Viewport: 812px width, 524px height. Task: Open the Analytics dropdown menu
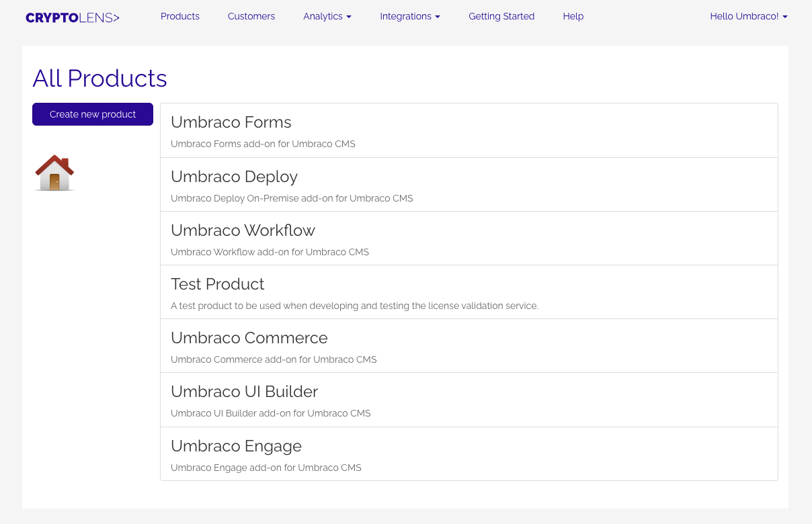click(326, 16)
